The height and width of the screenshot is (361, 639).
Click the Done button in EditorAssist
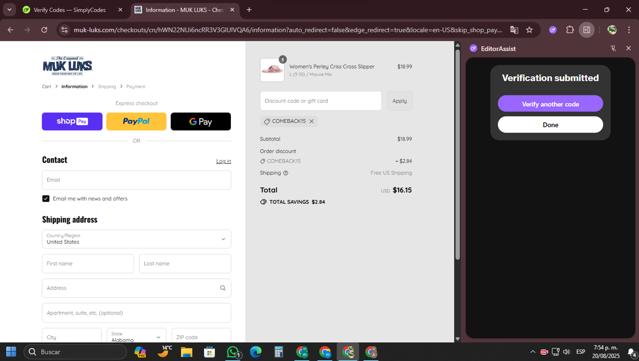coord(550,125)
